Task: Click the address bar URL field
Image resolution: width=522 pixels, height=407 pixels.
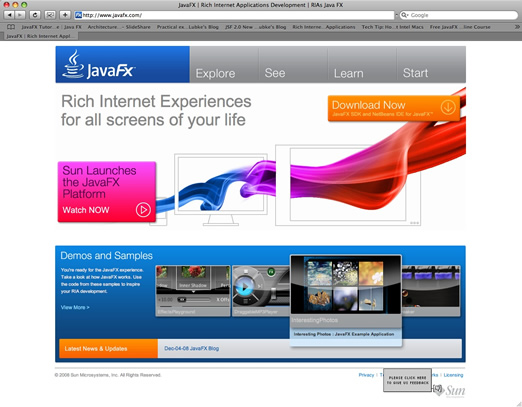Action: (234, 15)
